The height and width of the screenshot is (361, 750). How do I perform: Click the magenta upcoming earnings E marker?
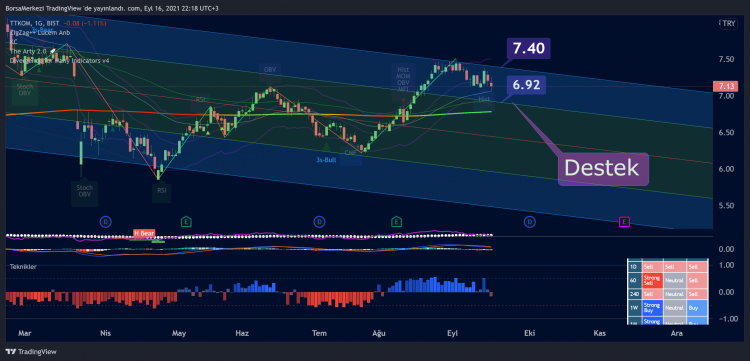(624, 222)
